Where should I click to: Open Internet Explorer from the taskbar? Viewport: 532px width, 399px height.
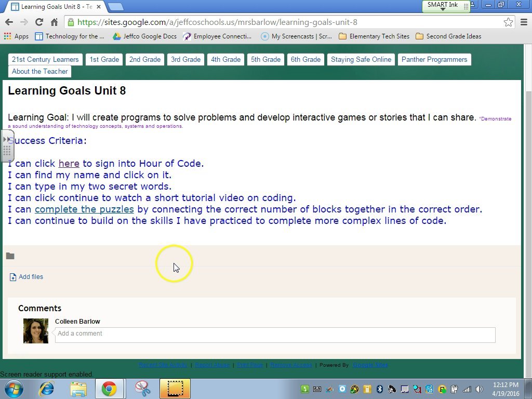click(x=47, y=389)
